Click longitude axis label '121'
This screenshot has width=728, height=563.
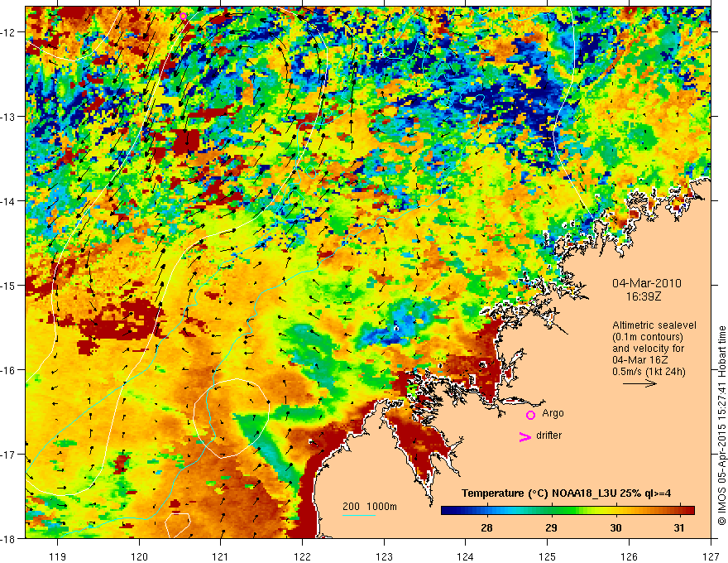click(x=221, y=556)
